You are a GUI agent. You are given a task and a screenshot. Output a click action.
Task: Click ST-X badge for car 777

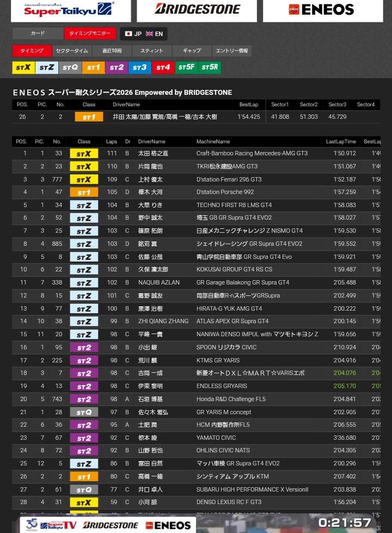point(84,179)
